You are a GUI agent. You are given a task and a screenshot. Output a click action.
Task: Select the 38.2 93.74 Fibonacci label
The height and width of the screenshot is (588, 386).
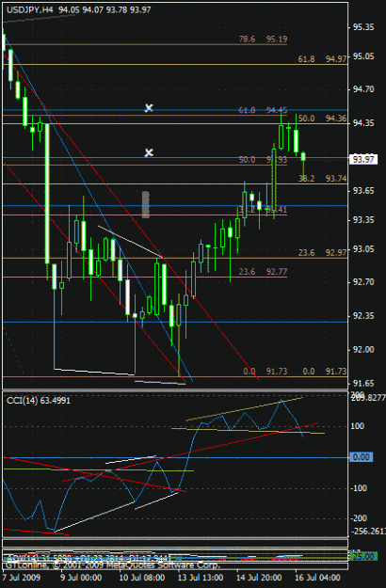322,179
